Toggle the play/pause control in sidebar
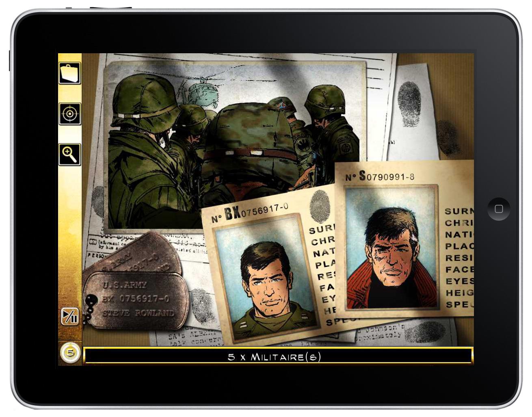The image size is (532, 417). click(69, 316)
